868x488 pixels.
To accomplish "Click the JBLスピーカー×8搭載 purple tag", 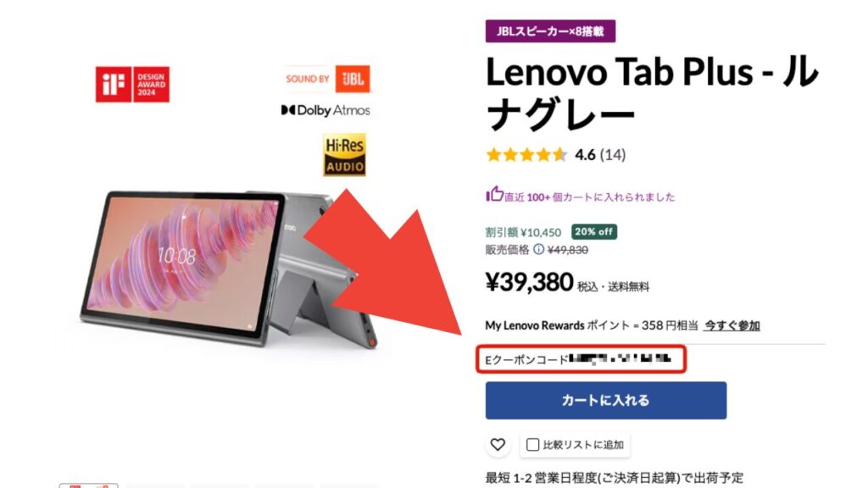I will [550, 31].
